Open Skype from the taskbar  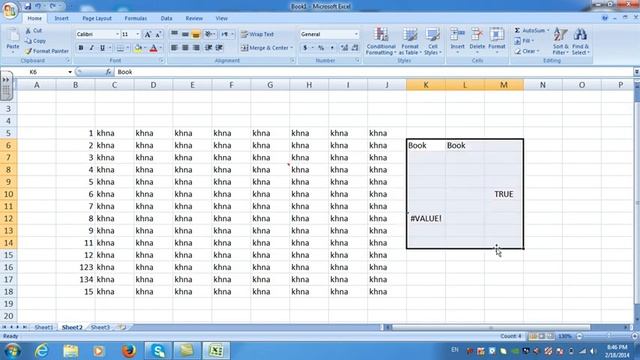coord(158,351)
